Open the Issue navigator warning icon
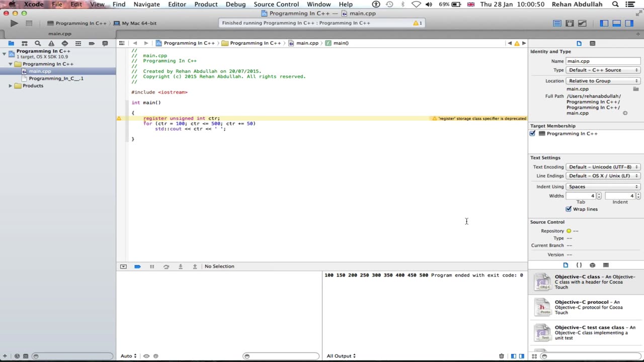Image resolution: width=644 pixels, height=362 pixels. click(51, 44)
